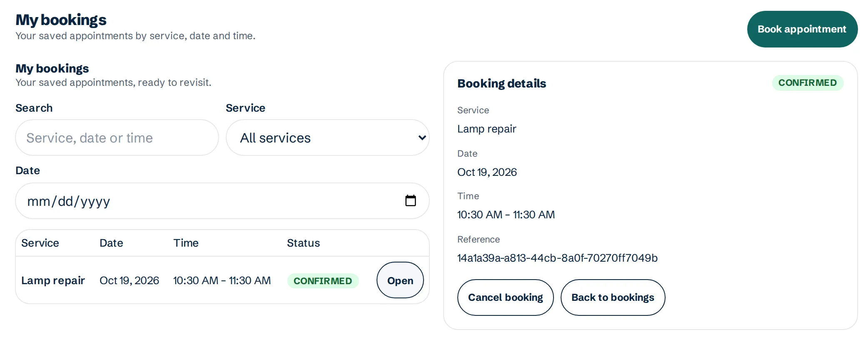Click the CONFIRMED badge in Booking details header
868x340 pixels.
(808, 82)
